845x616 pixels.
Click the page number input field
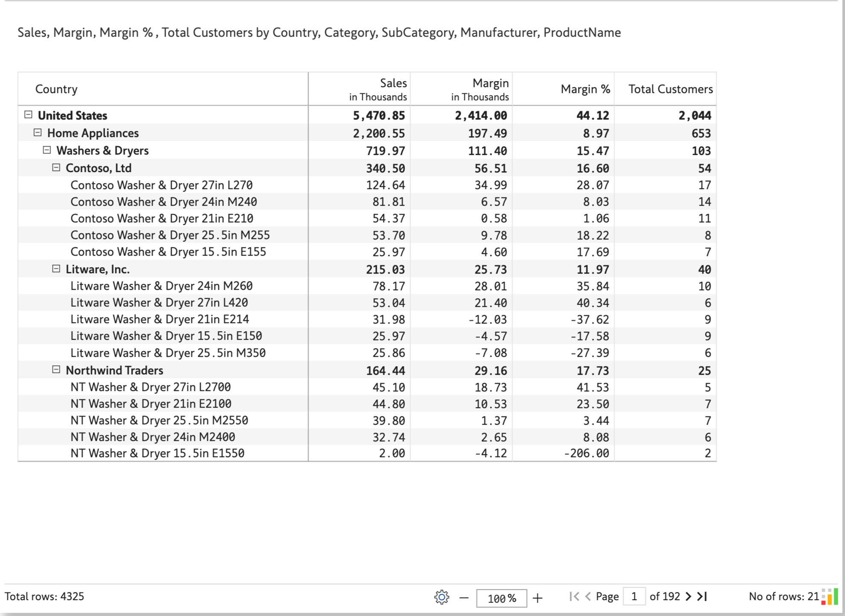point(634,596)
